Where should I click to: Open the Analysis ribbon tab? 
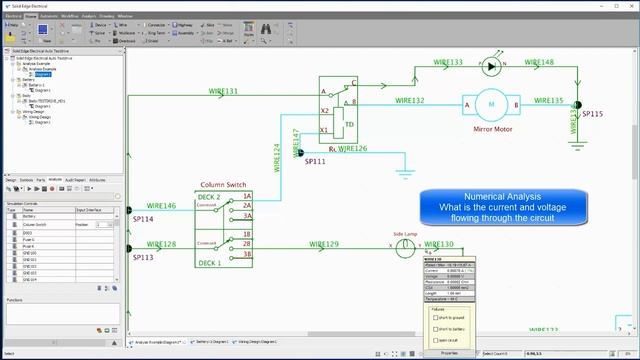(89, 16)
